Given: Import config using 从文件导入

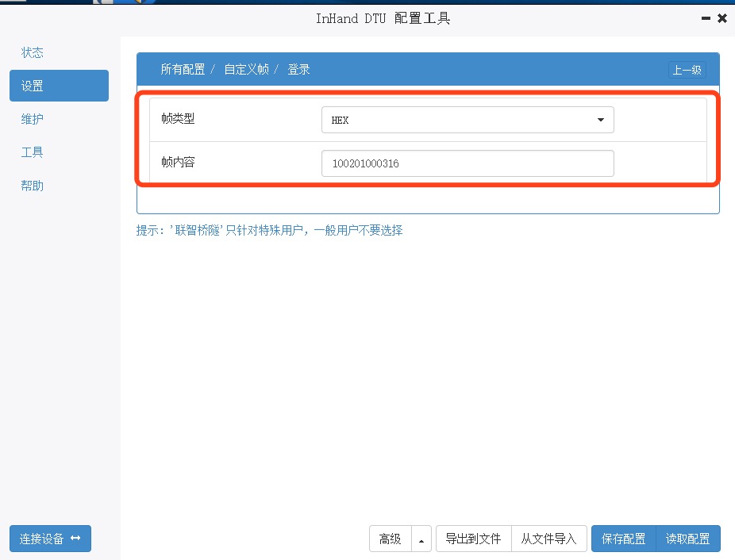Looking at the screenshot, I should 548,539.
